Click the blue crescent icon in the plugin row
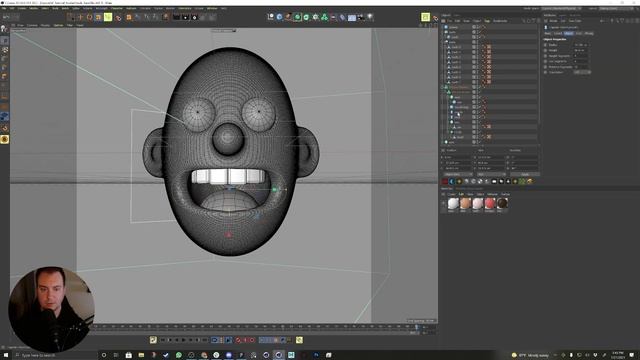 click(x=451, y=181)
